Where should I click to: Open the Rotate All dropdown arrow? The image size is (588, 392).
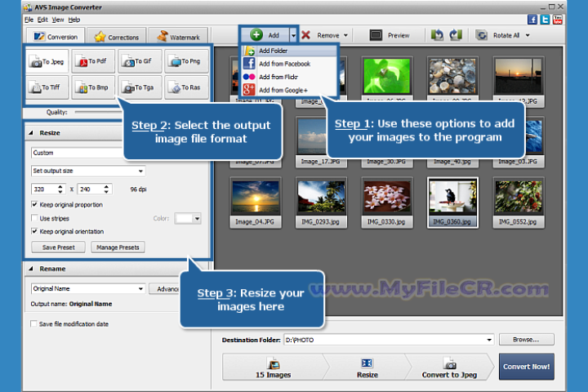528,35
